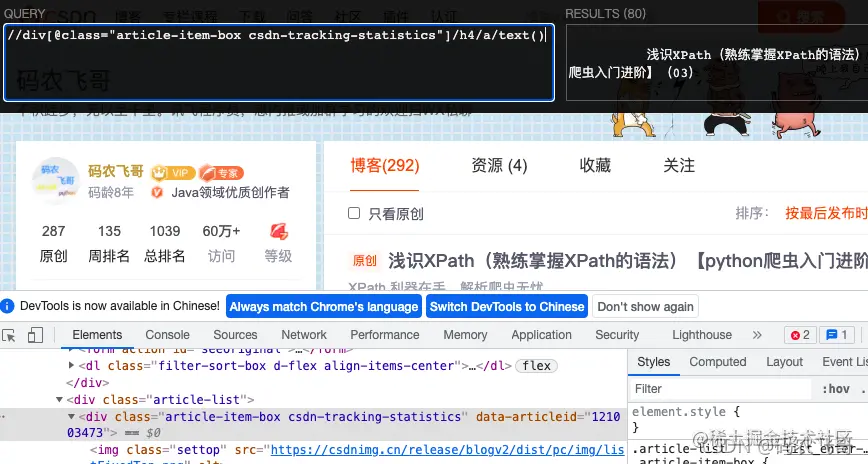Switch to the Layout pane

point(784,362)
